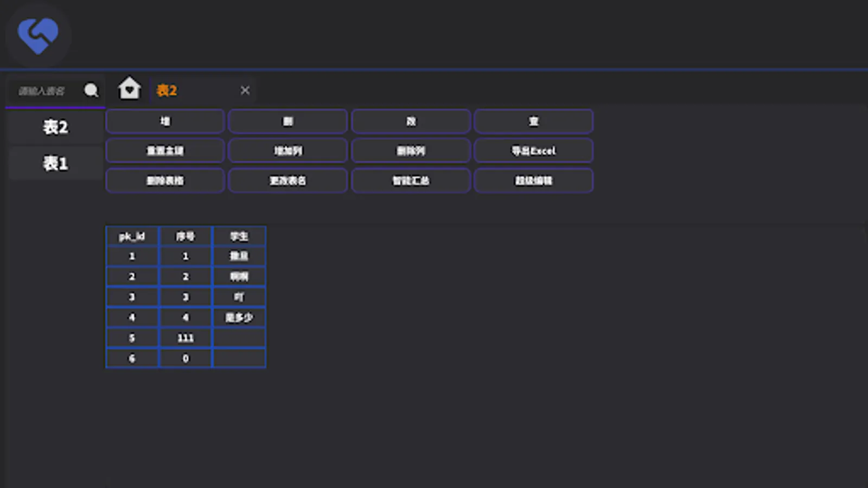This screenshot has height=488, width=868.
Task: Click the 改 button to modify a record
Action: 411,121
